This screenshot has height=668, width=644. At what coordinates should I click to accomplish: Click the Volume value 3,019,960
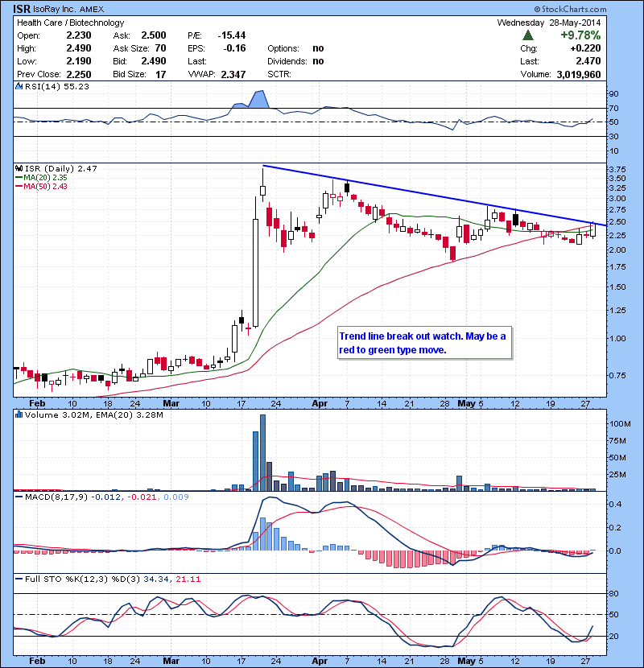tap(579, 75)
